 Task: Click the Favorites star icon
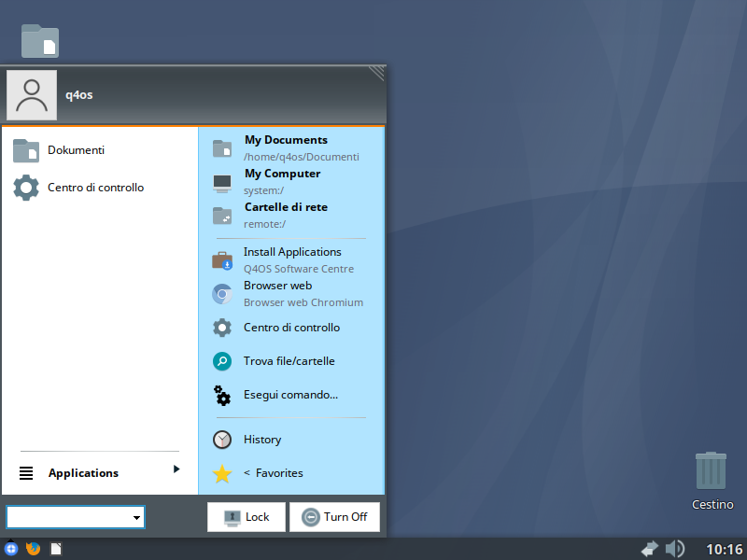pyautogui.click(x=222, y=474)
